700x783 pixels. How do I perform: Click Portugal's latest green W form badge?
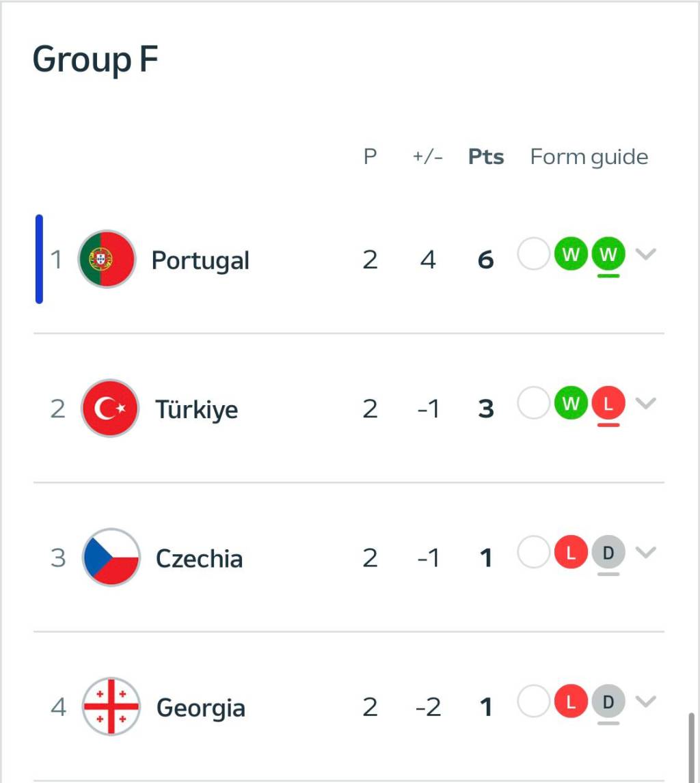[x=608, y=256]
